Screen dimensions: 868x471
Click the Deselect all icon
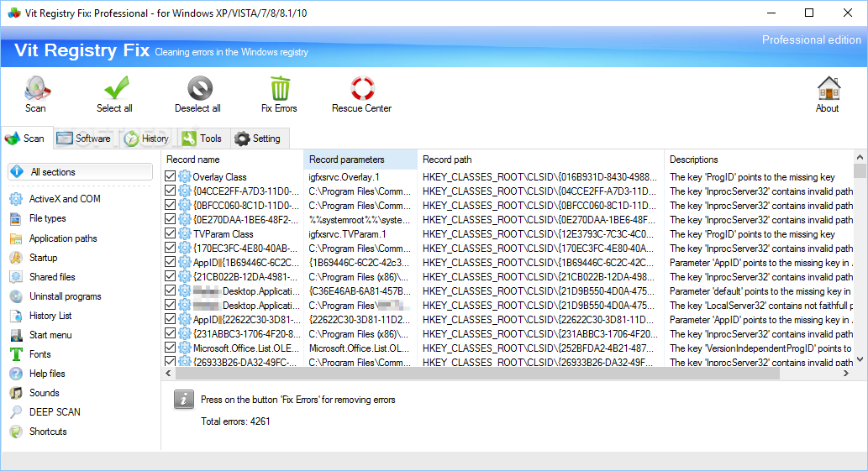pos(199,88)
